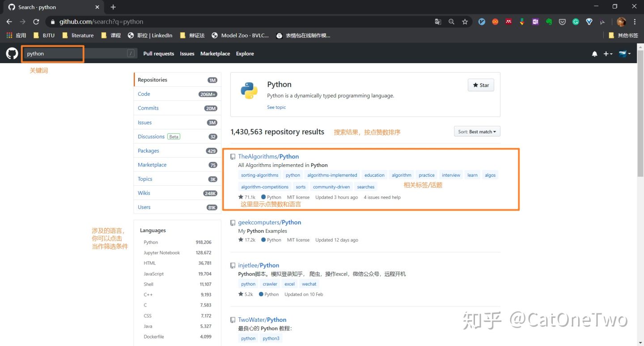The height and width of the screenshot is (346, 644).
Task: Open the TwoWater/Python repository
Action: pyautogui.click(x=262, y=320)
